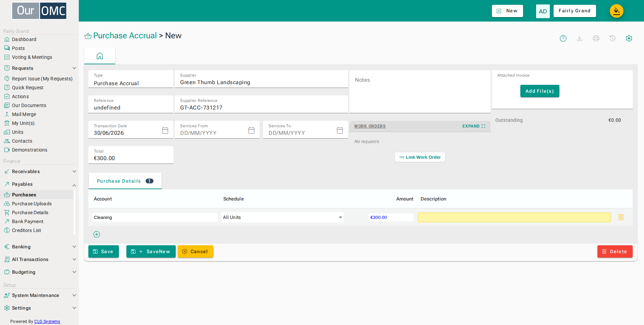644x325 pixels.
Task: Open Purchases in the sidebar
Action: click(x=24, y=195)
